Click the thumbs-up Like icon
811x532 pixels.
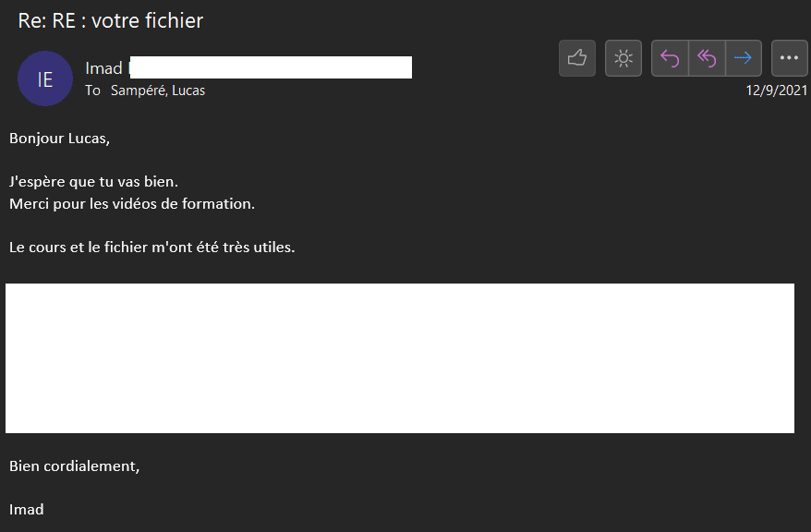click(x=577, y=58)
